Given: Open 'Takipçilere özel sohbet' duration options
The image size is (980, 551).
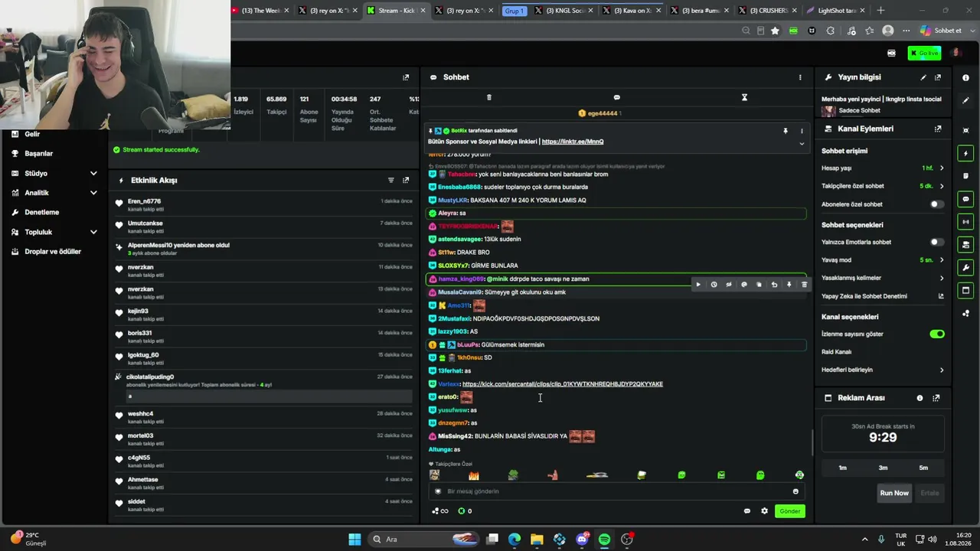Looking at the screenshot, I should click(882, 186).
